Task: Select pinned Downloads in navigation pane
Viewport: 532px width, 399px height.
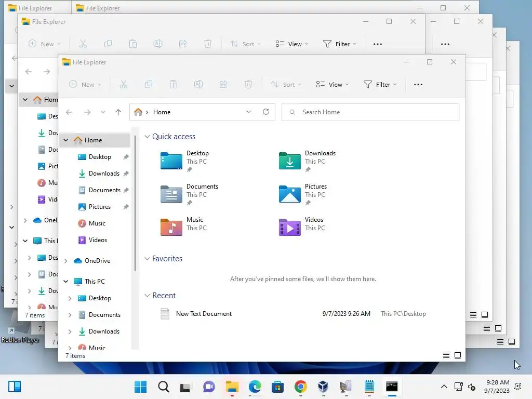Action: point(104,174)
